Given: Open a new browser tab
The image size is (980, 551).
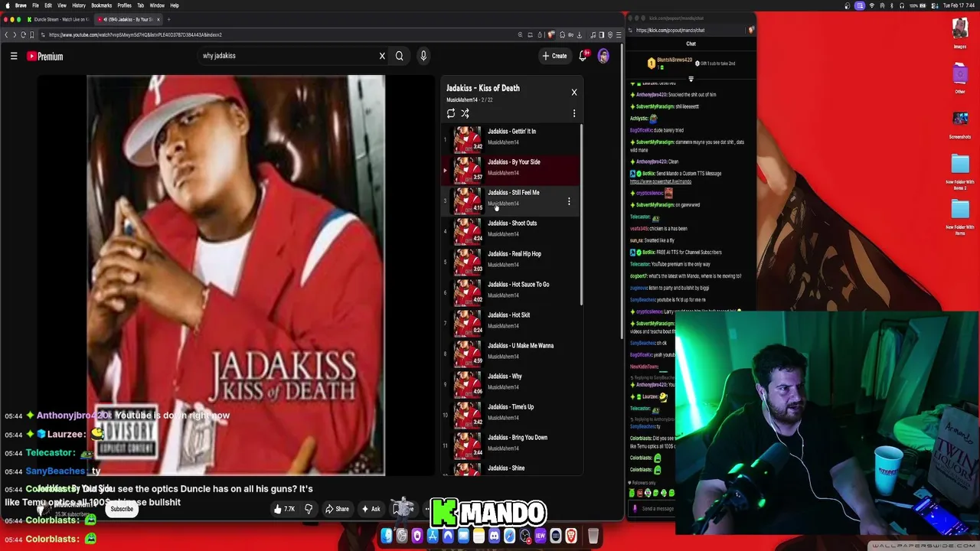Looking at the screenshot, I should (168, 19).
